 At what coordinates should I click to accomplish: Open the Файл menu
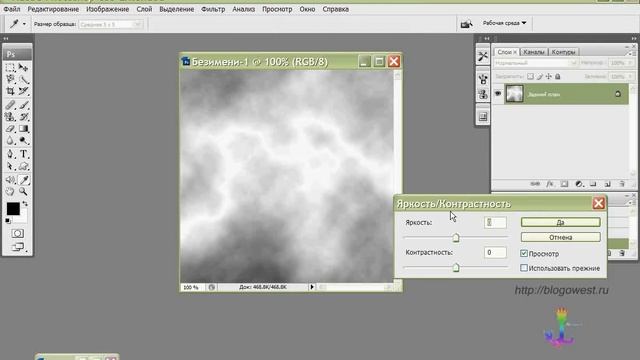pyautogui.click(x=12, y=9)
